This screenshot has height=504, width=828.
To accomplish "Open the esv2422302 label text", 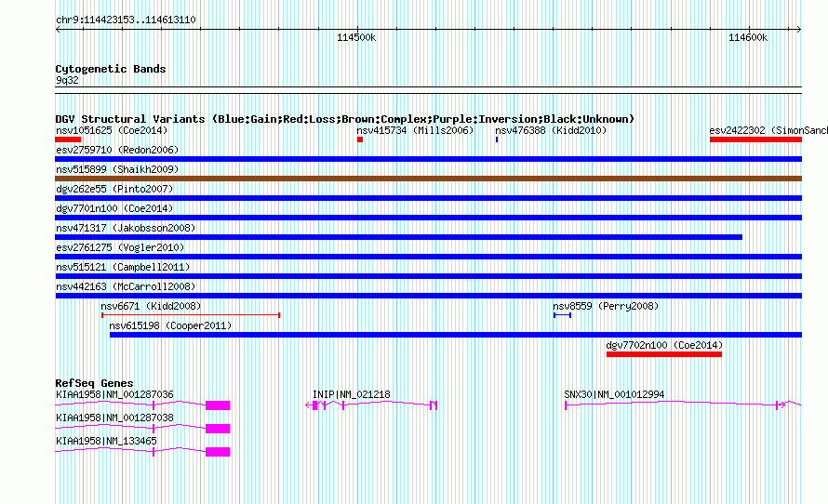I will click(768, 130).
